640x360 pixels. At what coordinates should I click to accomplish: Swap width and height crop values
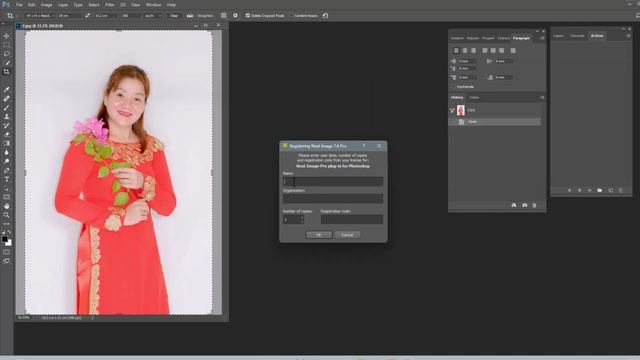[87, 16]
